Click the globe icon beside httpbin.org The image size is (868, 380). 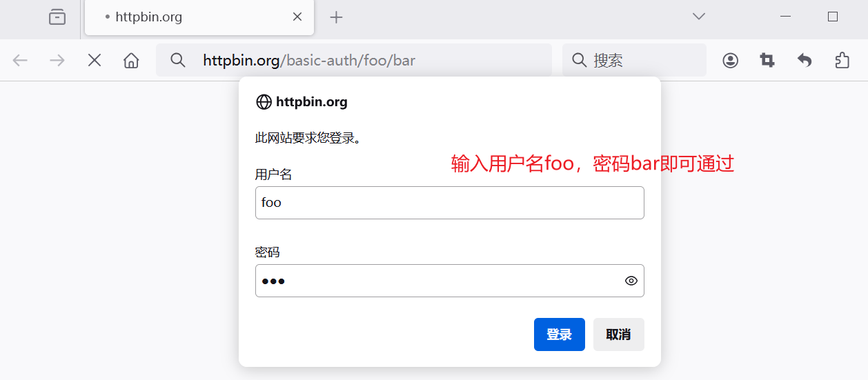(x=264, y=102)
